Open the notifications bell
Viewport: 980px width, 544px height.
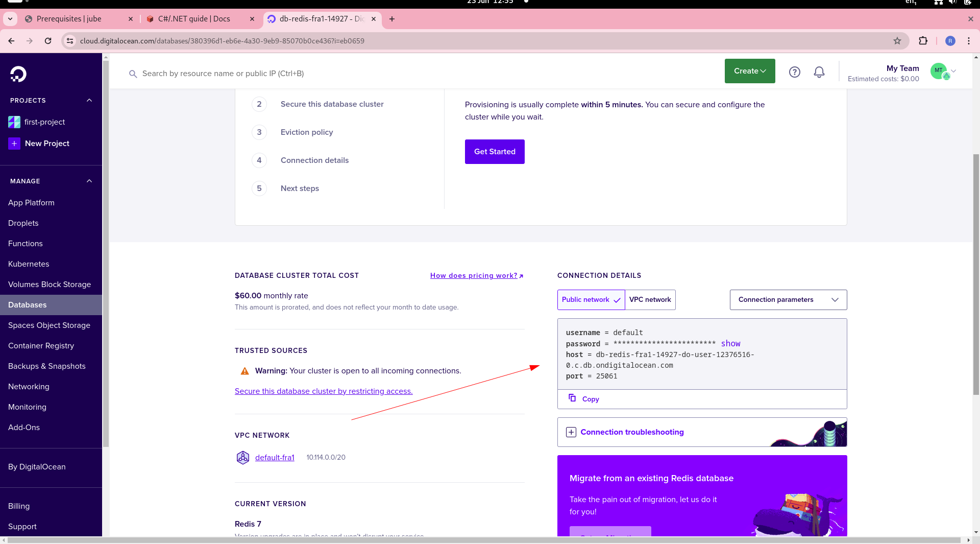[819, 72]
